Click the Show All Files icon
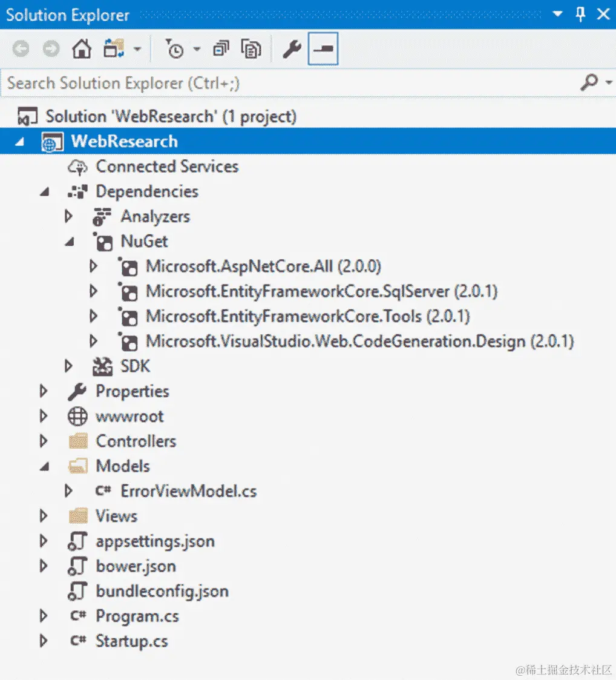616x680 pixels. tap(251, 49)
